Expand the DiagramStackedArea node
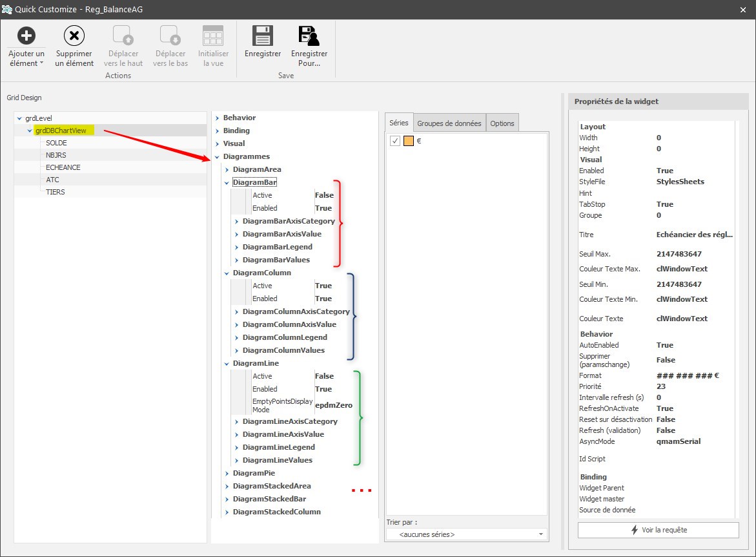The image size is (756, 557). [227, 486]
